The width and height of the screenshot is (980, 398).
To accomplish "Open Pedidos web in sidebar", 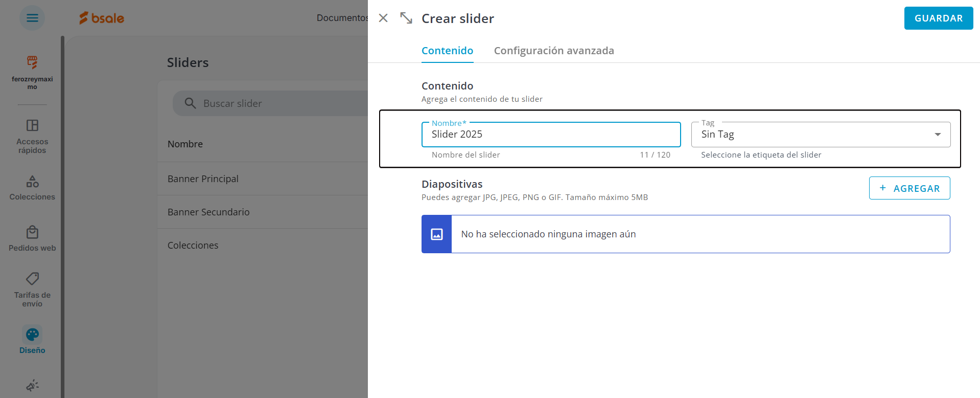I will point(32,239).
